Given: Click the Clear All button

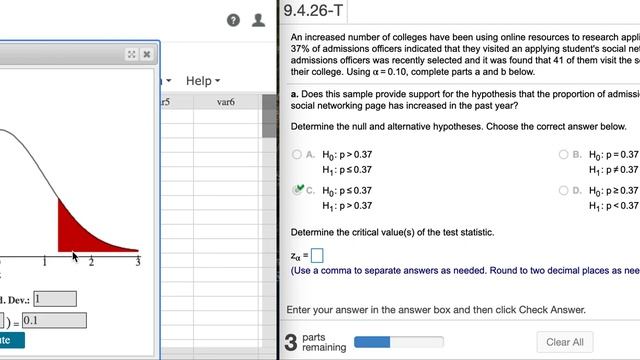Looking at the screenshot, I should 564,342.
